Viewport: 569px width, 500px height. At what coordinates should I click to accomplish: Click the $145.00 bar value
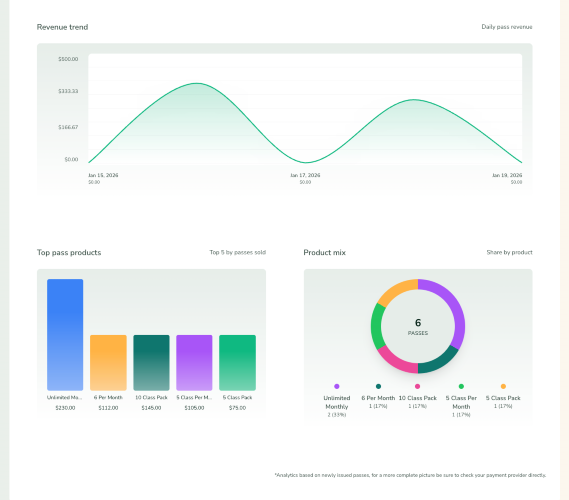[x=151, y=408]
